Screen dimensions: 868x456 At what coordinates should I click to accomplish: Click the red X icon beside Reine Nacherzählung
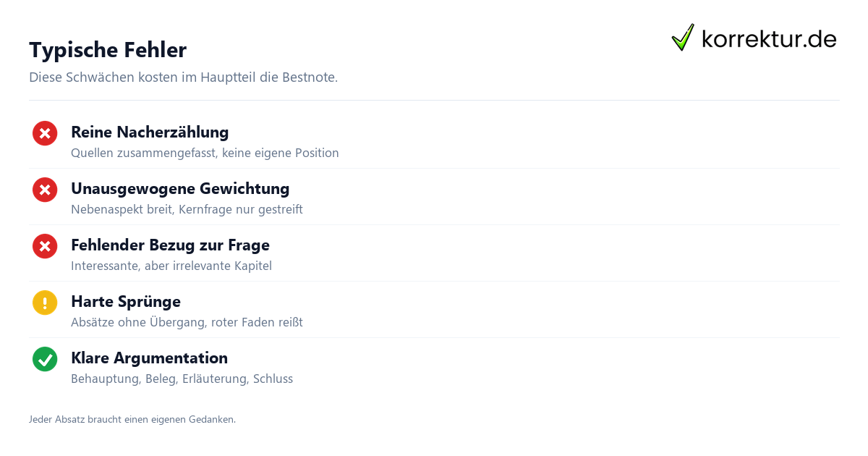coord(45,133)
